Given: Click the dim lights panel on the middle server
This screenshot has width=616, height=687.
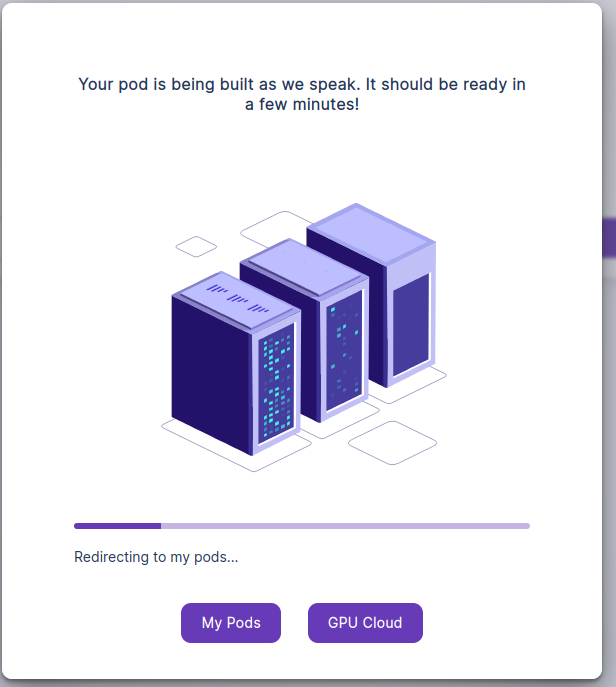Looking at the screenshot, I should tap(343, 350).
